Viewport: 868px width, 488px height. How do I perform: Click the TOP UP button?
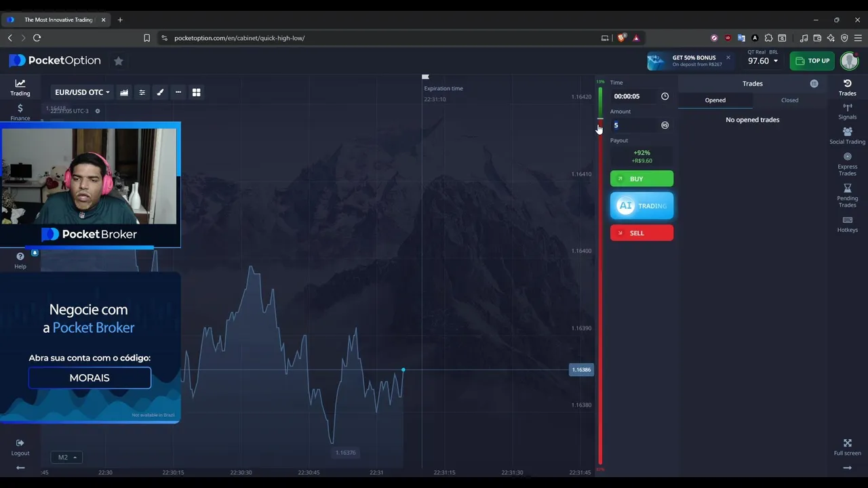pos(812,60)
